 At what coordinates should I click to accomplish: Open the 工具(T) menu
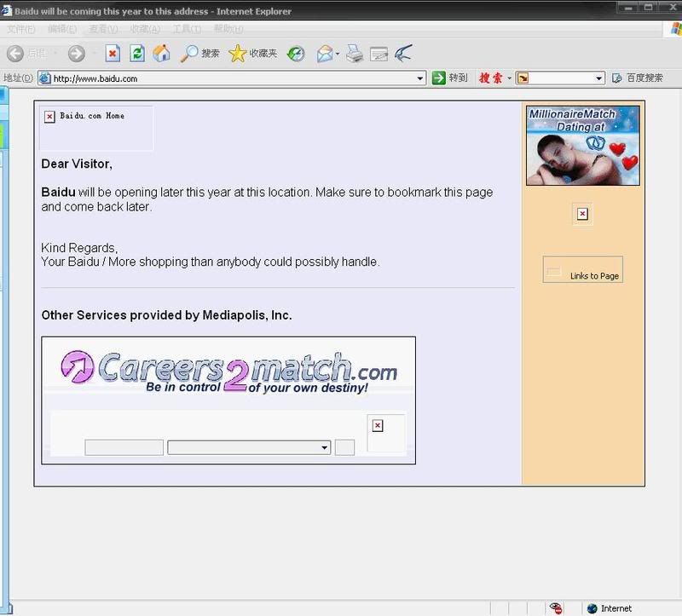[187, 29]
